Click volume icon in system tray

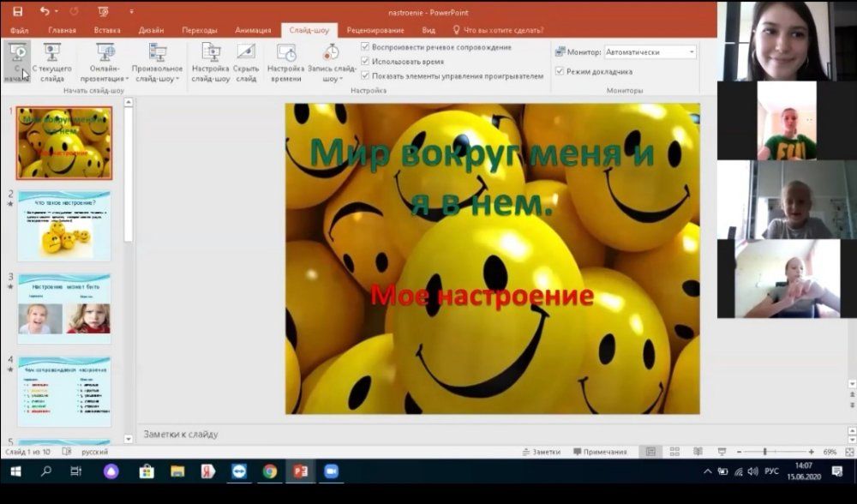753,471
